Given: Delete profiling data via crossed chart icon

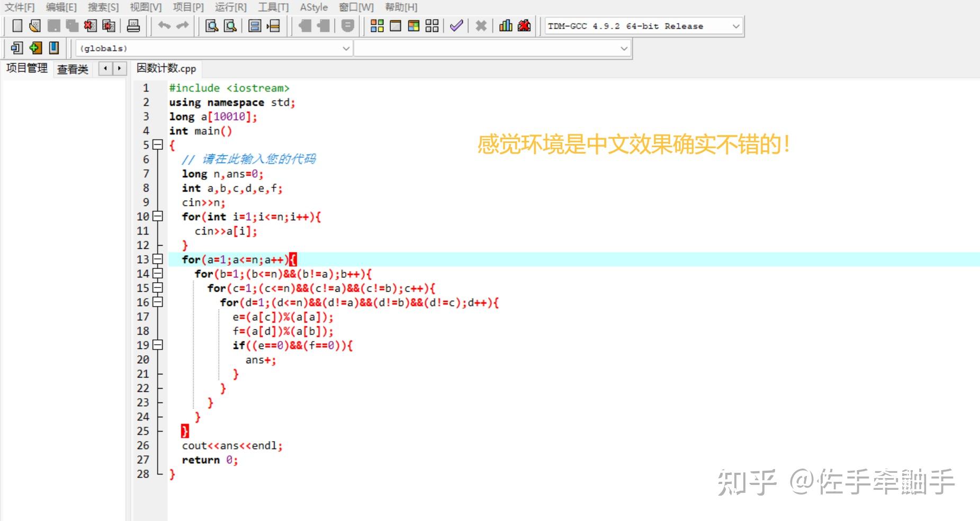Looking at the screenshot, I should click(x=524, y=25).
